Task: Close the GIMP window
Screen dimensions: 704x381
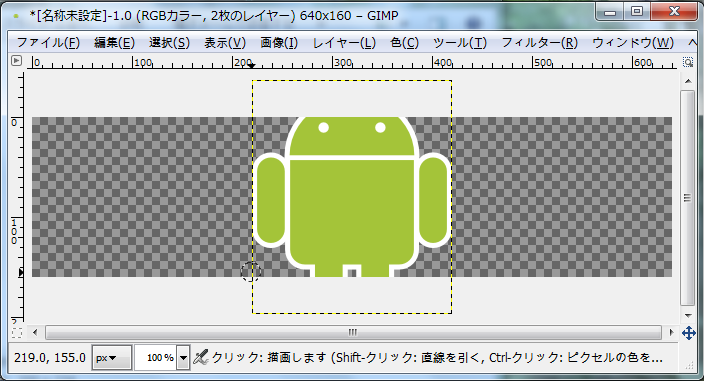Action: click(674, 12)
